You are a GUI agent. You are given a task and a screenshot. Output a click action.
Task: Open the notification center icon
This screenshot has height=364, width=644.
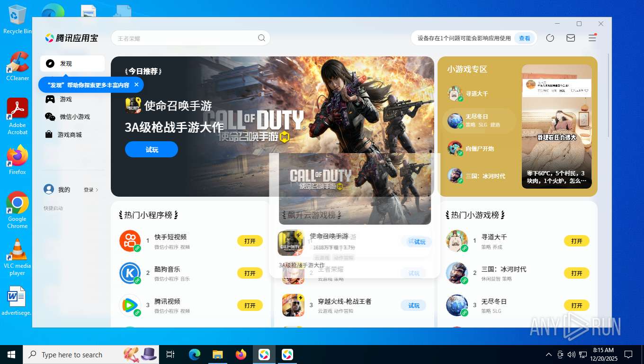click(x=628, y=355)
